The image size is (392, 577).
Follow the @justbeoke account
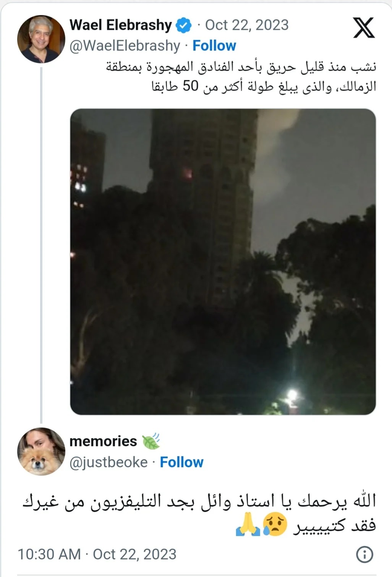[181, 462]
